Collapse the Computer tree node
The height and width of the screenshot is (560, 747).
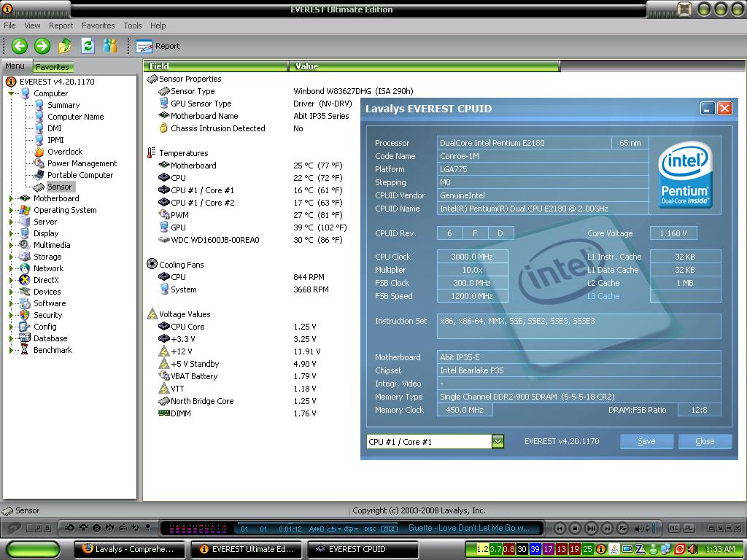[11, 93]
